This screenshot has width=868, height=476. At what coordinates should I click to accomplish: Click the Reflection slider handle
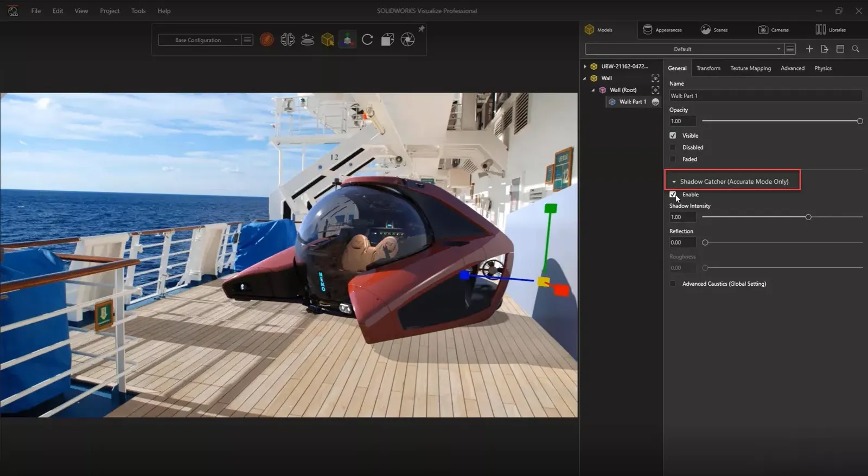(x=705, y=242)
